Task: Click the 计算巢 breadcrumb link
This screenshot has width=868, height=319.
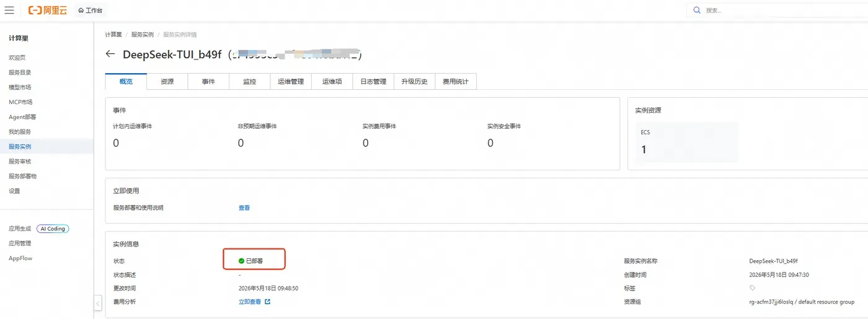Action: tap(113, 35)
